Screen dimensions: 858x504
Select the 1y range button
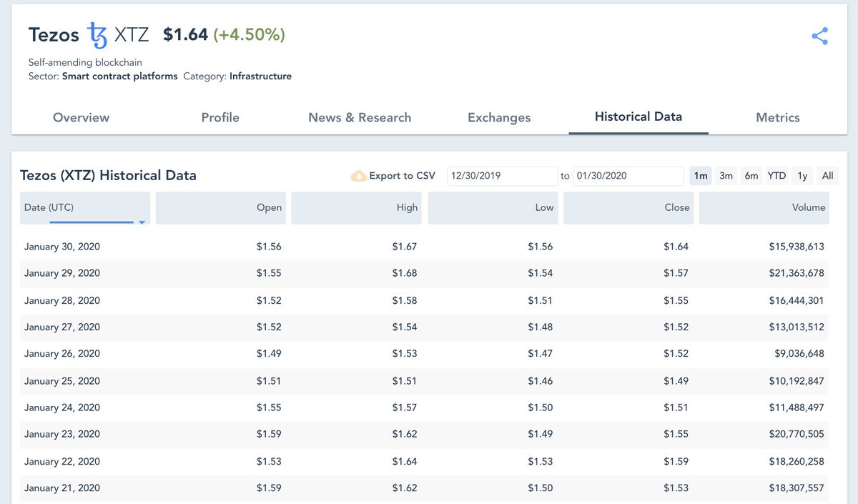[x=802, y=176]
